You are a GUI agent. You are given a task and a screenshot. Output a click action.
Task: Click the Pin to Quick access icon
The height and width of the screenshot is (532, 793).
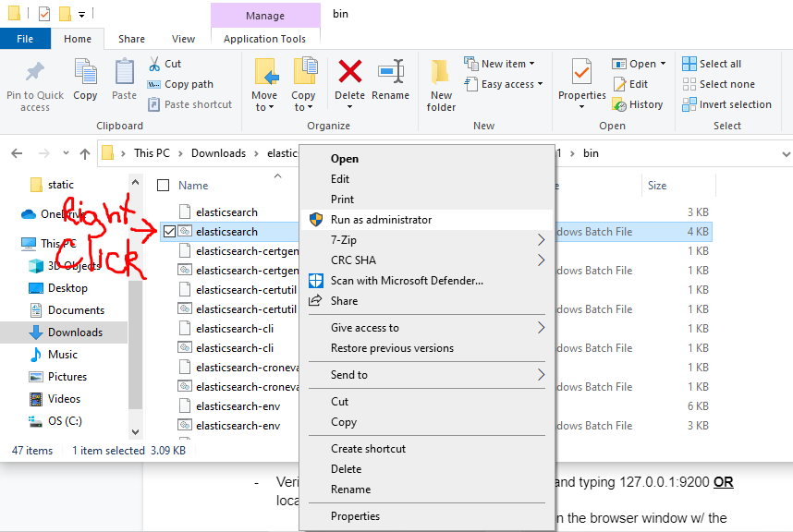(35, 72)
